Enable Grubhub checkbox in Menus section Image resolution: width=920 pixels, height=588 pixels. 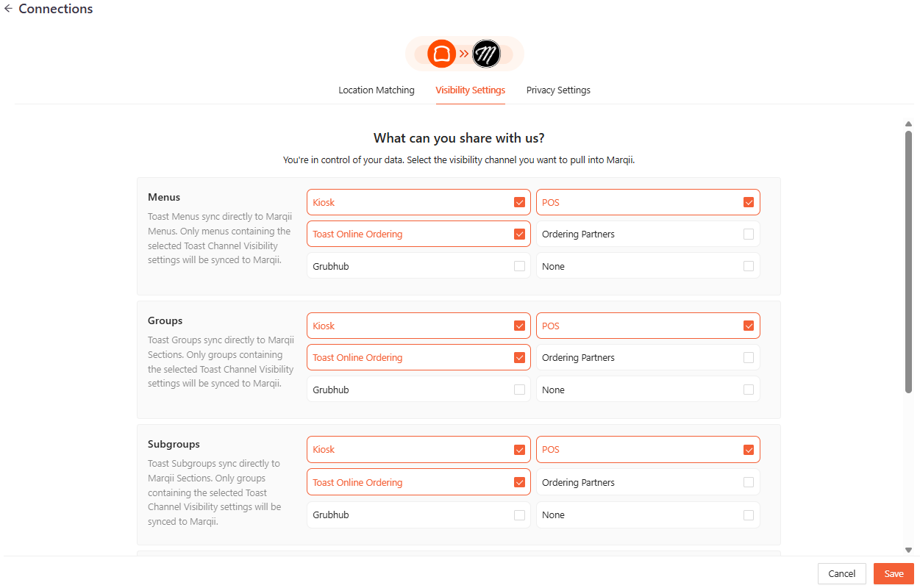pyautogui.click(x=520, y=266)
